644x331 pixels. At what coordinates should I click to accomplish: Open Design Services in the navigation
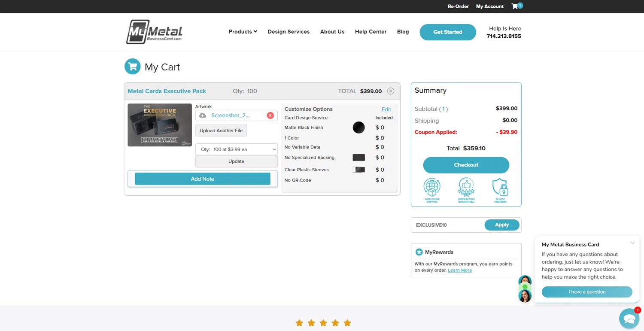point(289,32)
